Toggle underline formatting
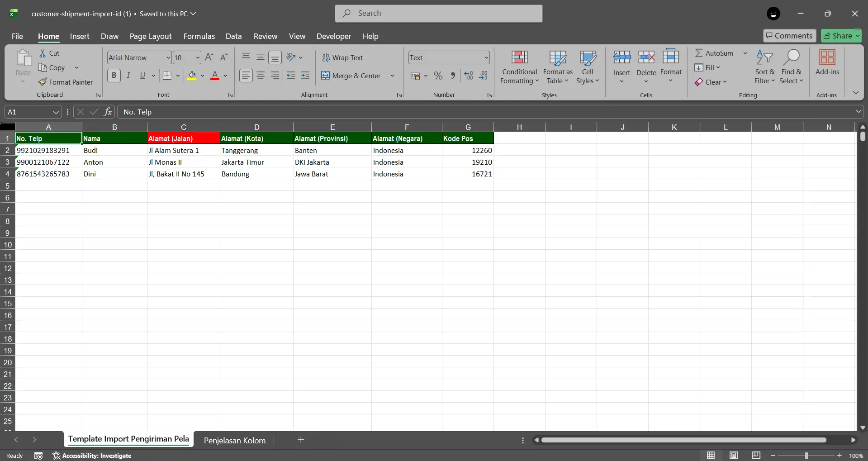Screen dimensions: 868x461 (x=142, y=75)
